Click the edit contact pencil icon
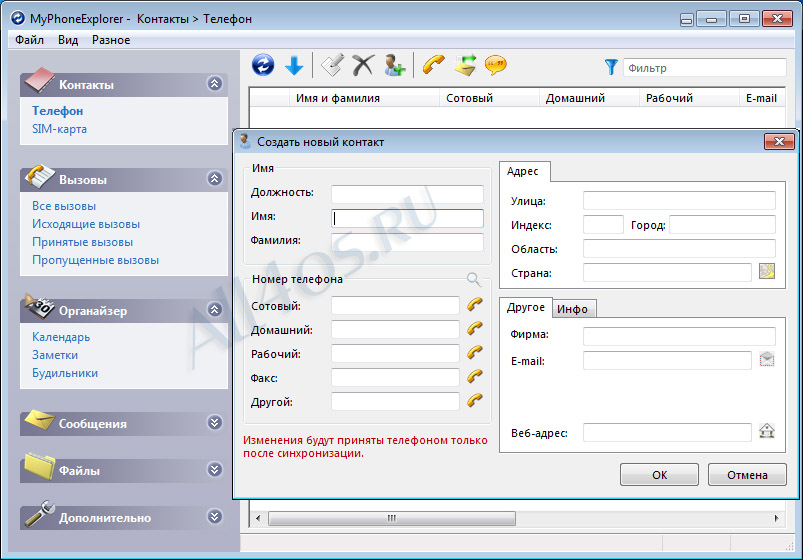 point(332,66)
